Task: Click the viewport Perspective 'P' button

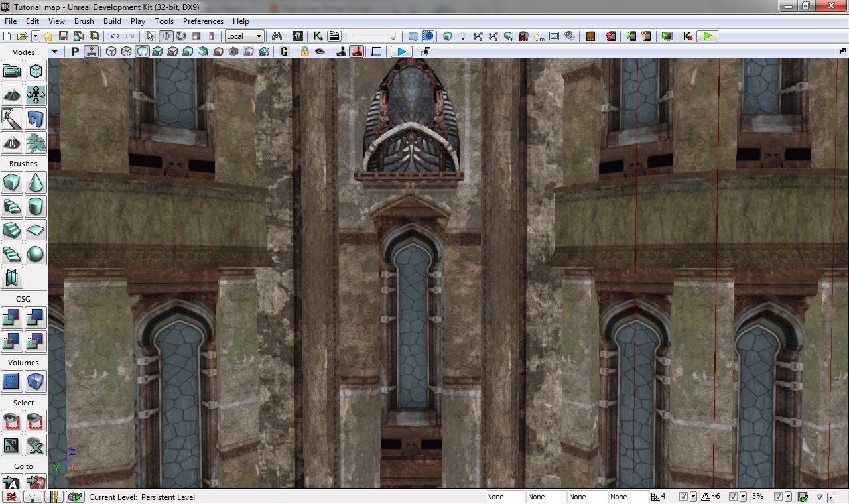Action: click(75, 52)
